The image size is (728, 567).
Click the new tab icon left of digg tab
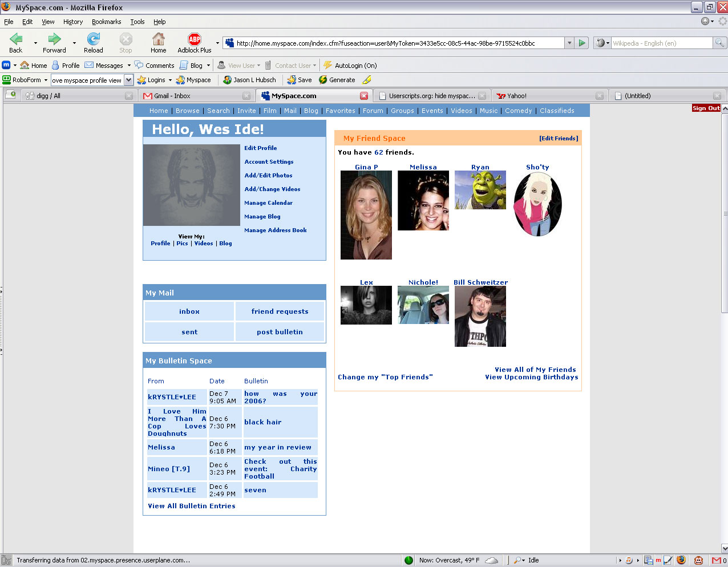10,95
